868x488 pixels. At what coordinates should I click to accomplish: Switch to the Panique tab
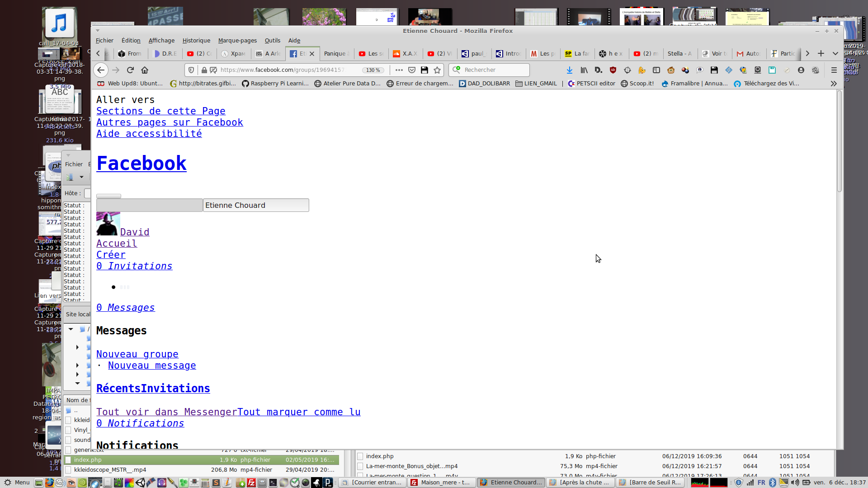[335, 53]
